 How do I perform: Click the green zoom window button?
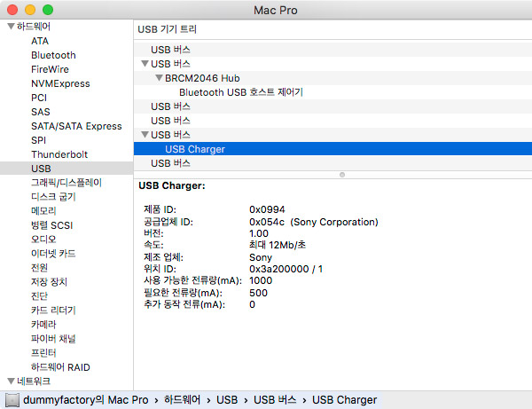coord(47,9)
